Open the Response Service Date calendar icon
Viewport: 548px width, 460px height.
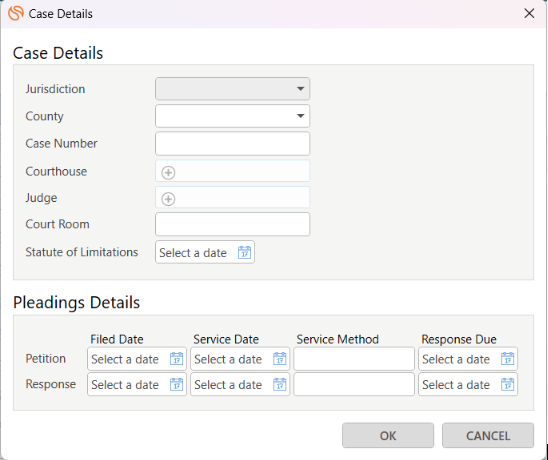[280, 384]
